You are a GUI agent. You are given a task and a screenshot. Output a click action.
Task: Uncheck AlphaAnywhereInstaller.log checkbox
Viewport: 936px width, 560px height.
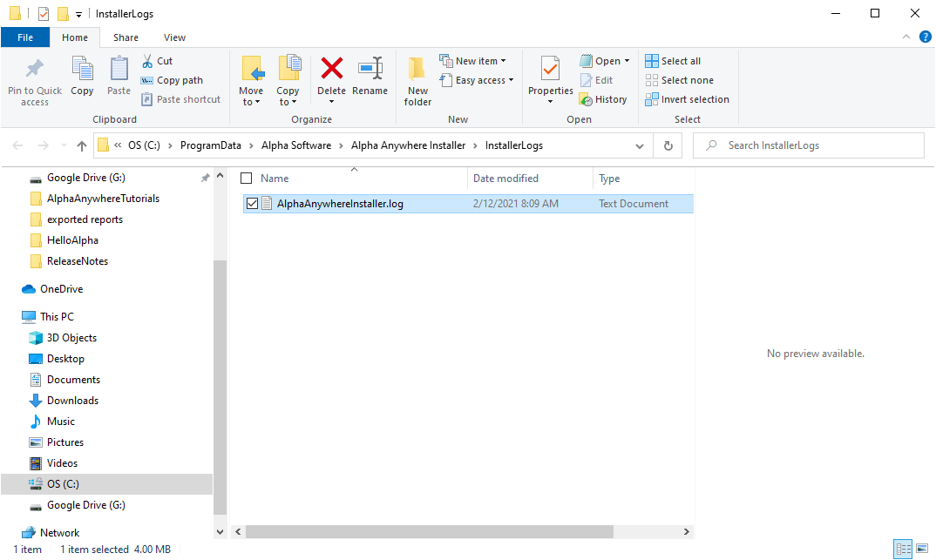click(x=252, y=204)
